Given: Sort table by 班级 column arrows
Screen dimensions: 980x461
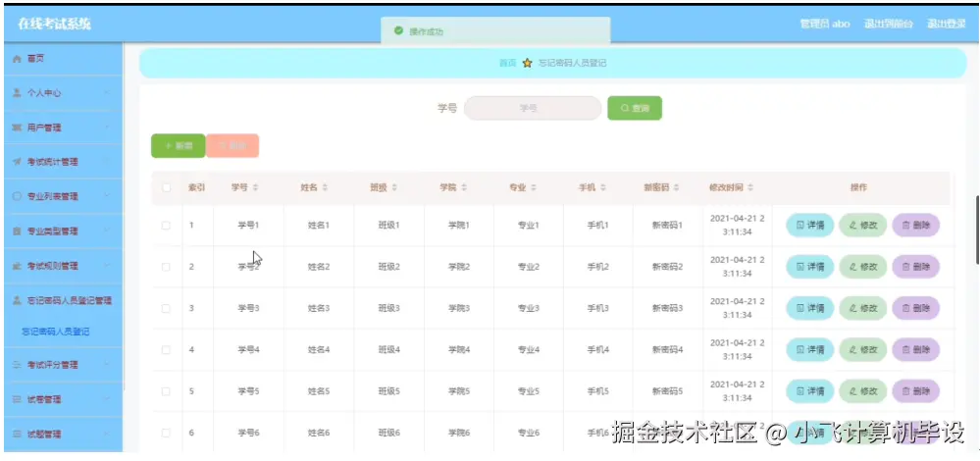Looking at the screenshot, I should pyautogui.click(x=394, y=187).
